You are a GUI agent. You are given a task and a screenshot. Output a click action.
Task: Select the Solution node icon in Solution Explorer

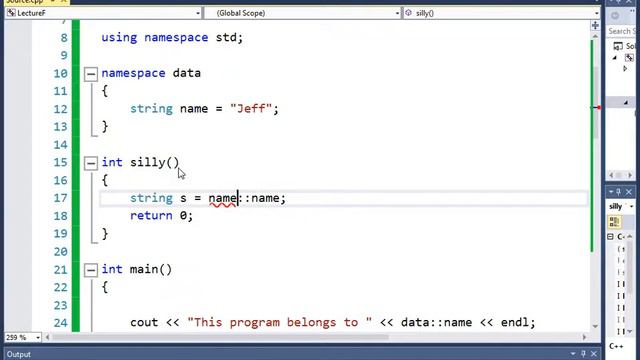coord(618,46)
